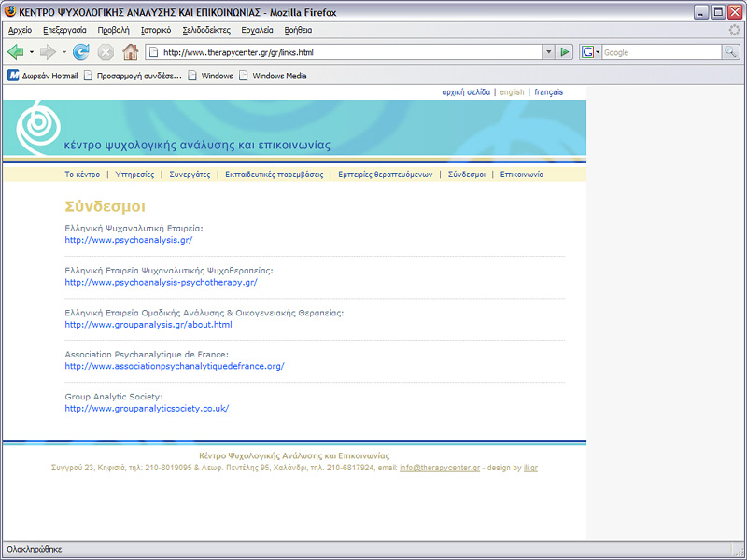This screenshot has width=747, height=560.
Task: Click the grey Forward arrow button
Action: [48, 52]
